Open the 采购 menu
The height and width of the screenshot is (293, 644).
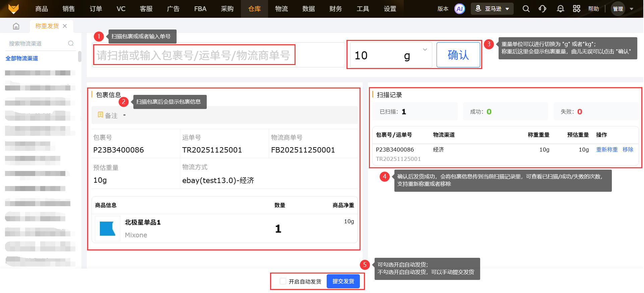[227, 9]
